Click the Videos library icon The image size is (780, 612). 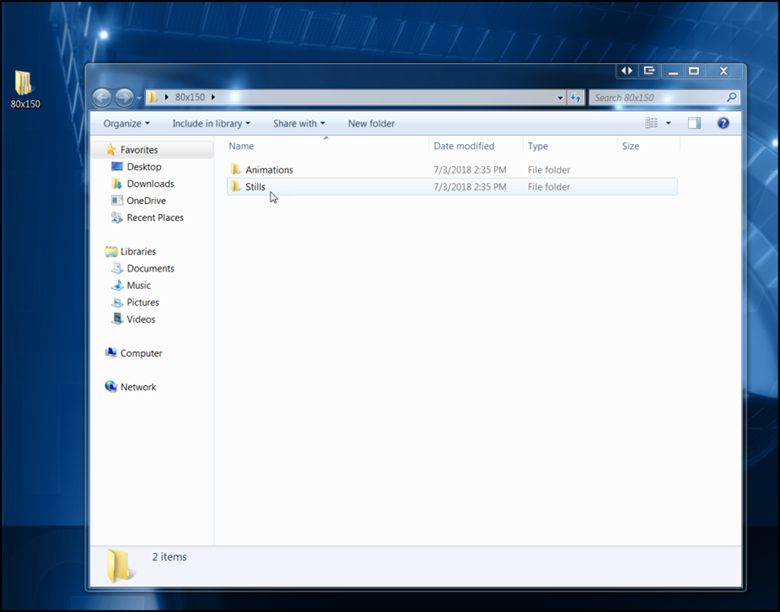point(117,319)
